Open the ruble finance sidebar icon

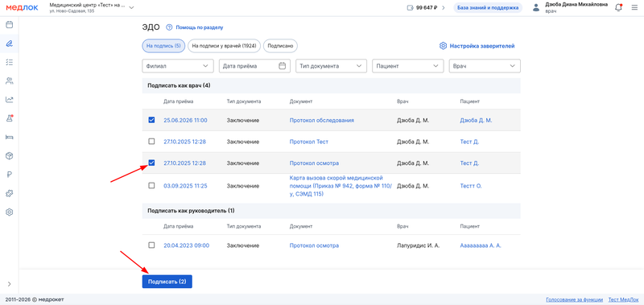pyautogui.click(x=10, y=175)
